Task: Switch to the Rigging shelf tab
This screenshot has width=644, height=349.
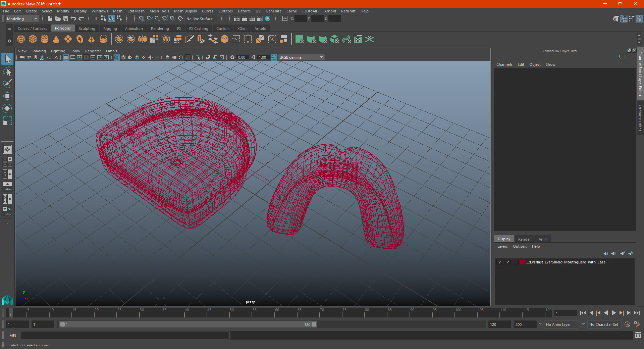Action: (110, 29)
